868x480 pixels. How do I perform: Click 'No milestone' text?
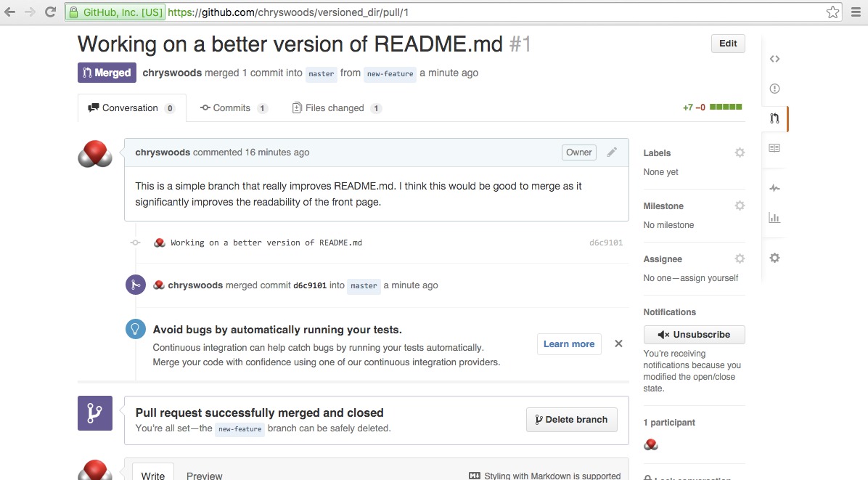[x=668, y=225]
